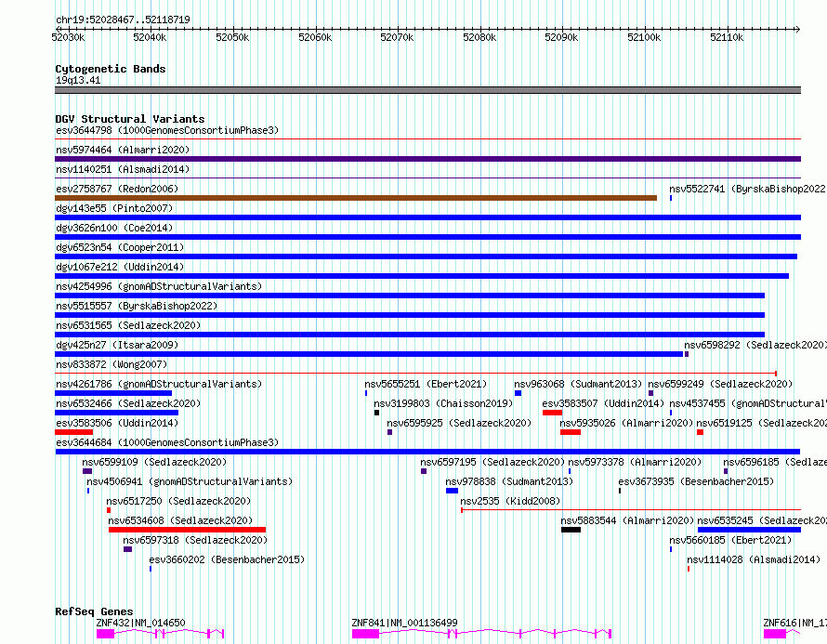Click the nsv5655251 Ebert2021 label
This screenshot has height=644, width=827.
pyautogui.click(x=426, y=384)
